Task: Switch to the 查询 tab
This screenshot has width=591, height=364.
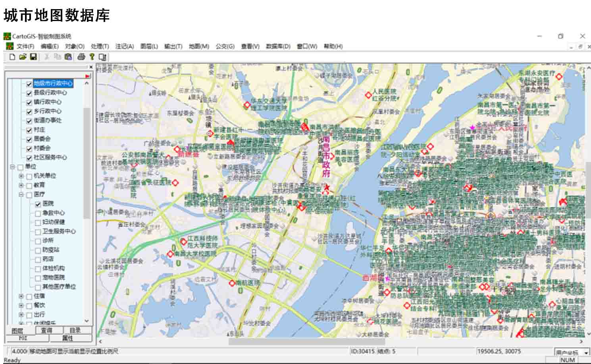Action: point(46,330)
